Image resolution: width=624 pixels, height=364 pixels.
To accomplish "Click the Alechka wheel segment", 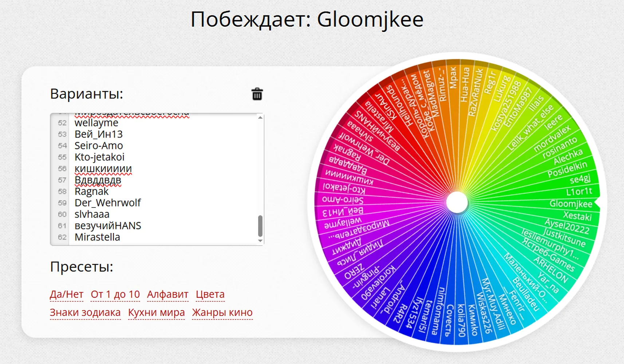I will click(x=568, y=157).
